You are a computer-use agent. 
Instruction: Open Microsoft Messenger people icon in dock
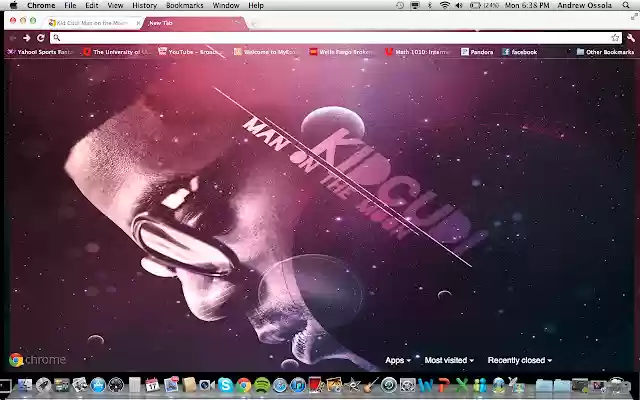tap(480, 385)
